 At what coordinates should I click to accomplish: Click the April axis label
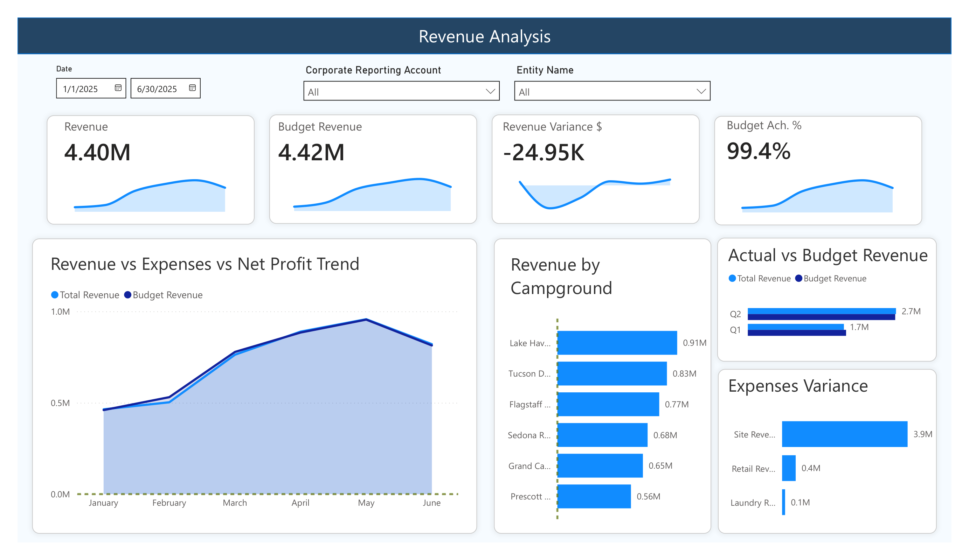[300, 503]
